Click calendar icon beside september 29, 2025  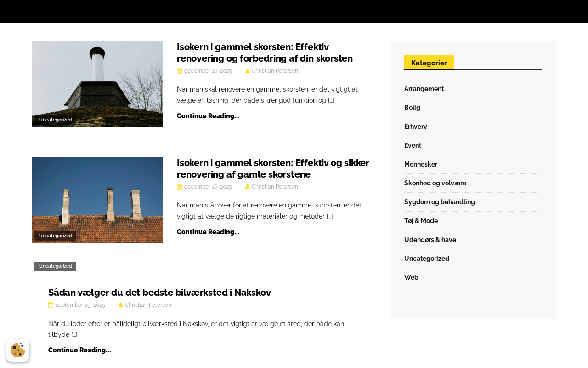tap(51, 305)
